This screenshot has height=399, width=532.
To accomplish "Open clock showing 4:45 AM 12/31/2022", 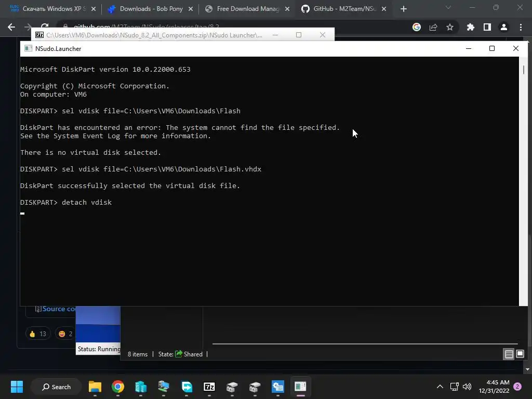I will click(x=494, y=387).
